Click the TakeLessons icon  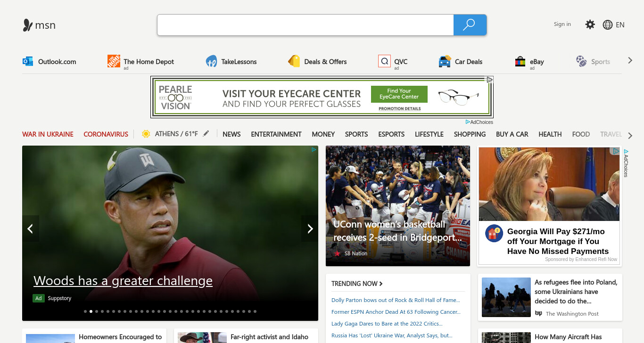point(211,61)
